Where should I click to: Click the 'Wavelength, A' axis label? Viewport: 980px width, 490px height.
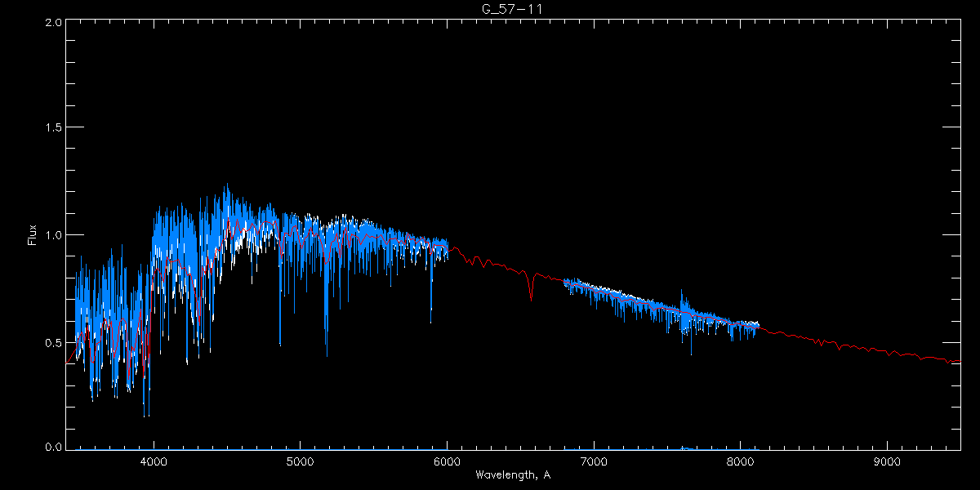click(513, 474)
